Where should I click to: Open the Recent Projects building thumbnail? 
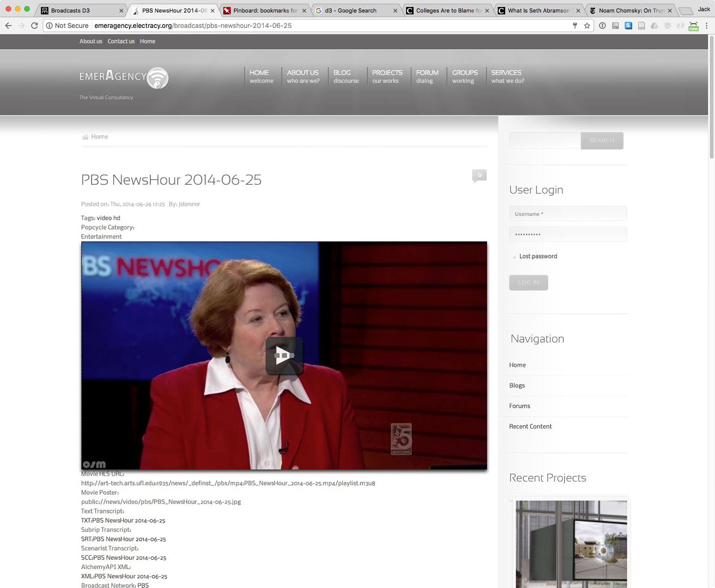click(x=571, y=544)
